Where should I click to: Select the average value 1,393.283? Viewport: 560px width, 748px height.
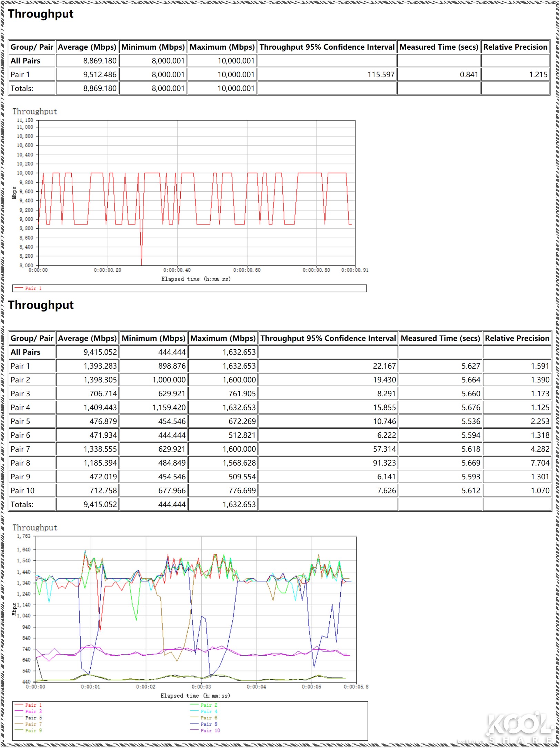pyautogui.click(x=100, y=366)
